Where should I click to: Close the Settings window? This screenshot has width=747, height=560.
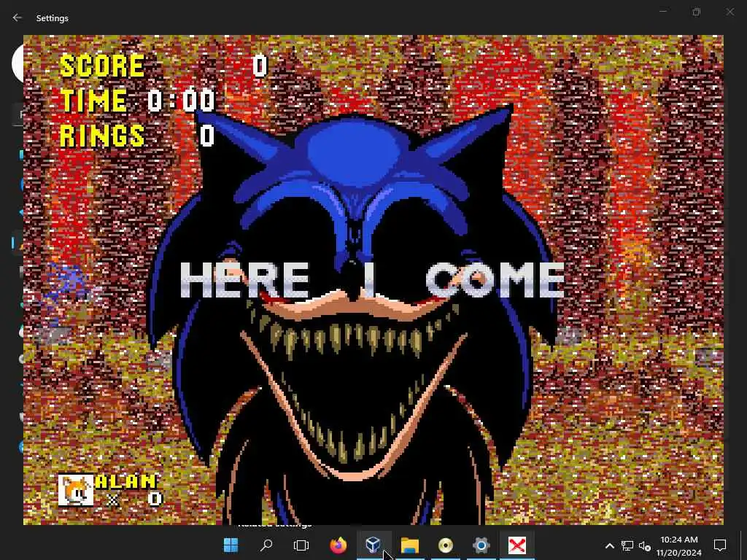[x=730, y=12]
